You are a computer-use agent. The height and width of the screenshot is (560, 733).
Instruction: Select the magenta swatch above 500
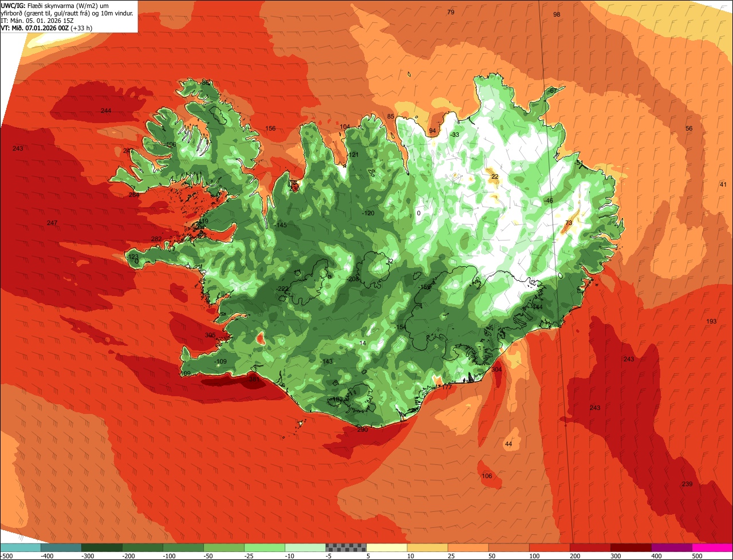pos(712,547)
